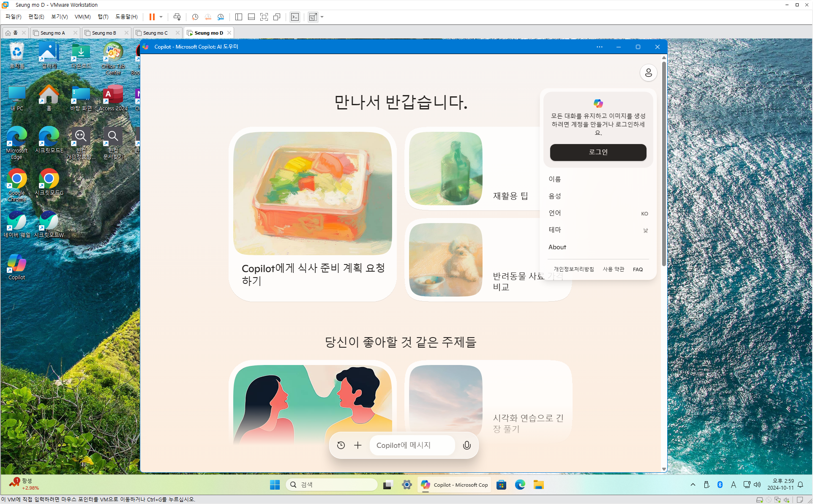The width and height of the screenshot is (813, 504).
Task: Toggle VMware library sidebar icon
Action: (x=238, y=17)
